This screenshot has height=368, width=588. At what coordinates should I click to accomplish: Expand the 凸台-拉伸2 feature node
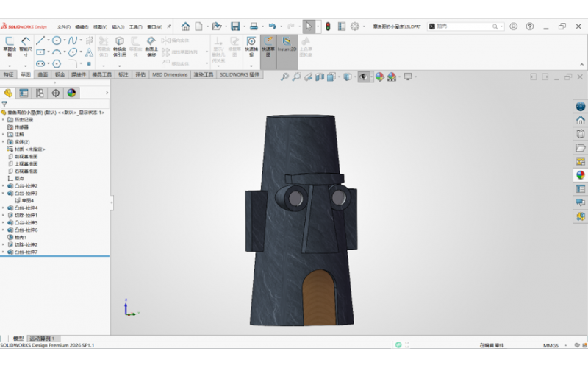coord(3,186)
